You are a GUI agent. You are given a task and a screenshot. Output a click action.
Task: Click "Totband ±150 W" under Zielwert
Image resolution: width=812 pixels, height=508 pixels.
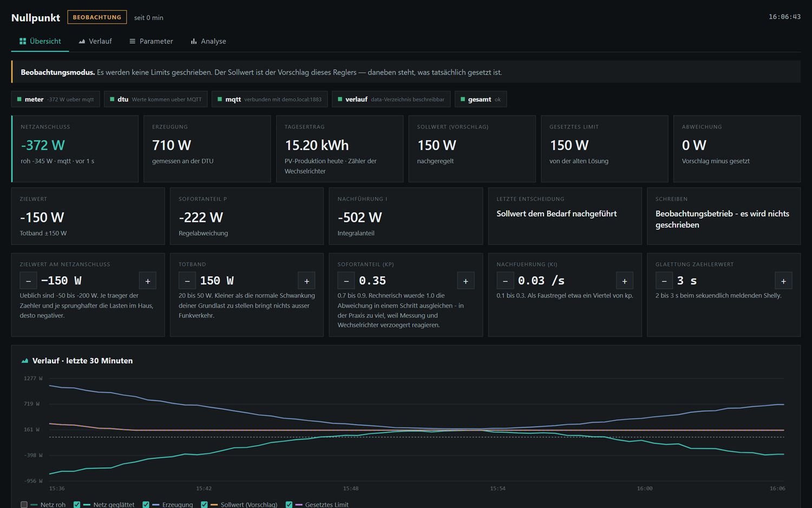click(43, 233)
